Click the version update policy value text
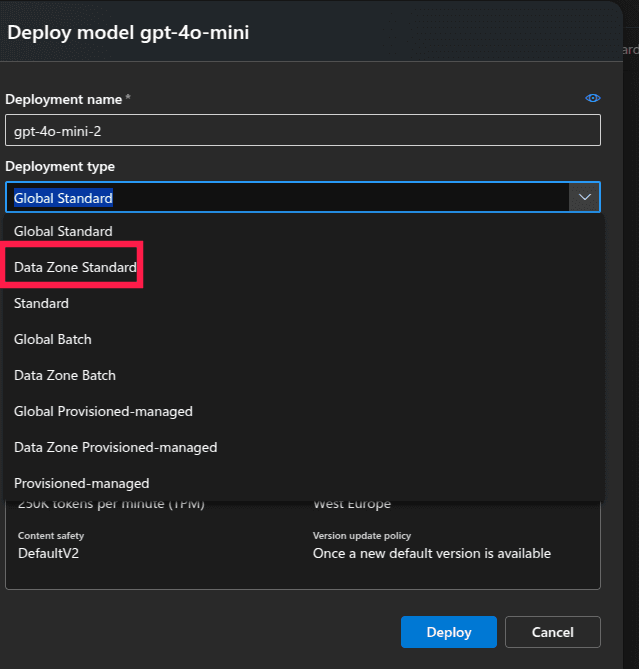The width and height of the screenshot is (639, 669). coord(431,553)
